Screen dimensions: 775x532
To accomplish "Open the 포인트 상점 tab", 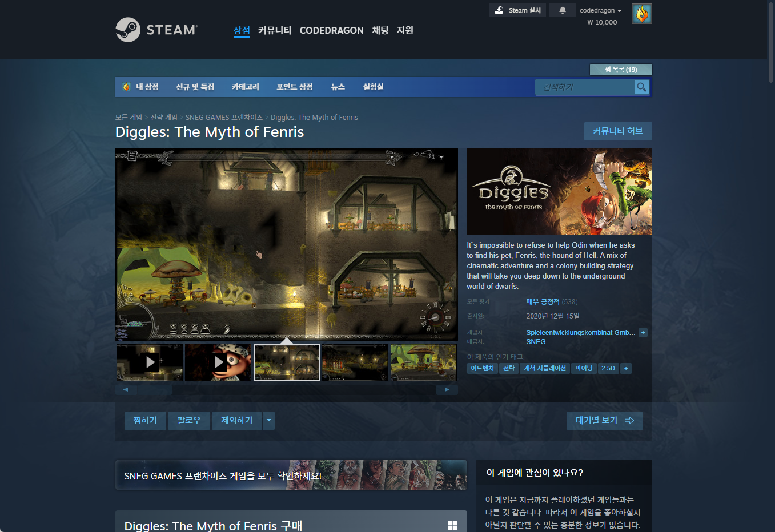I will click(295, 87).
